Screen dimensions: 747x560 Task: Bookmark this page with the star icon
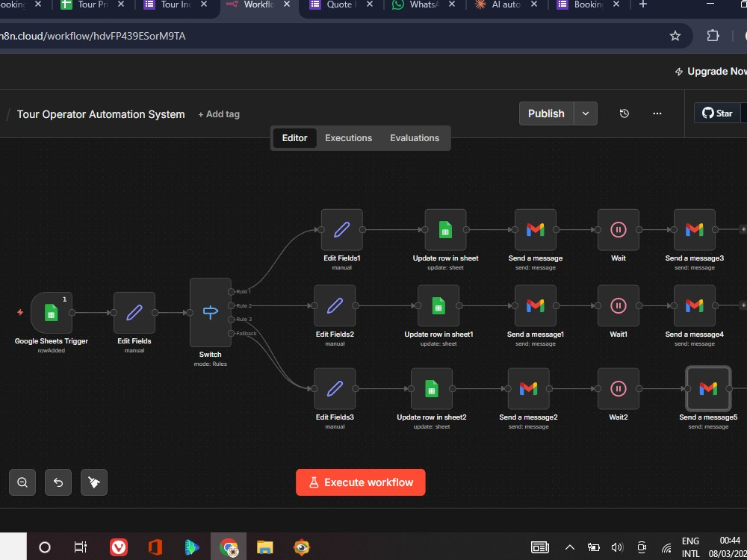coord(675,36)
